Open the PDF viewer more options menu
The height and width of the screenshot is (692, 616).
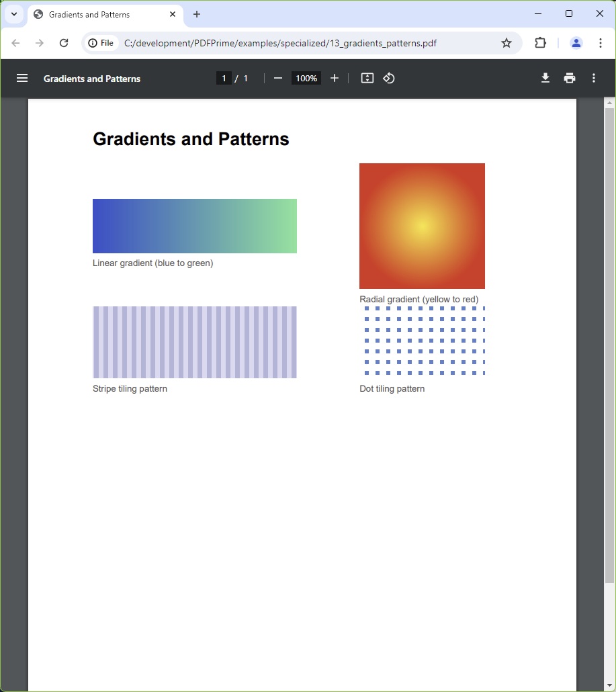point(594,78)
